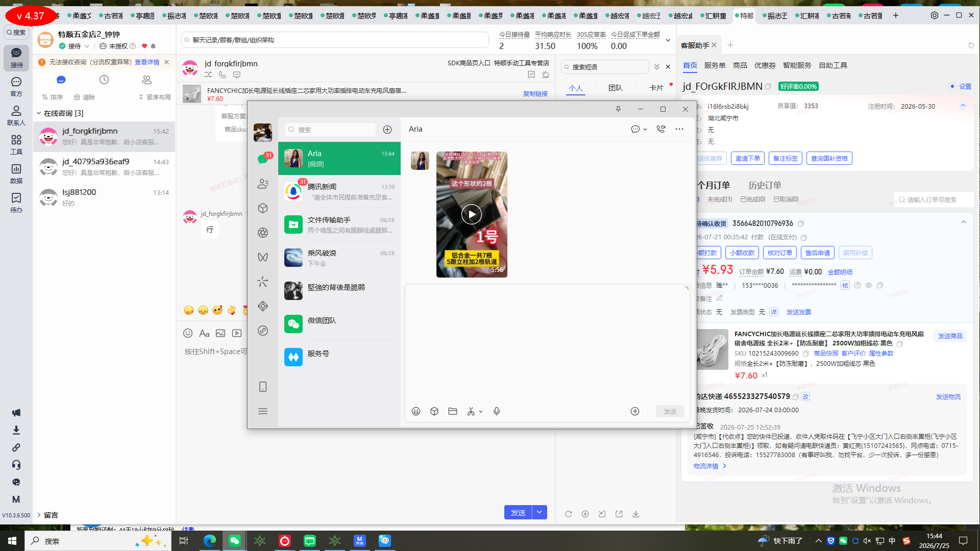Click the 邀请下单 button

pos(748,158)
